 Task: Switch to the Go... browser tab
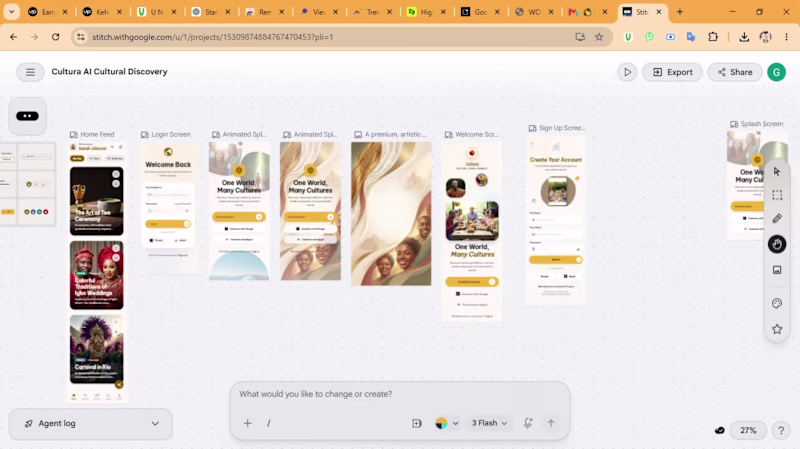pos(481,12)
